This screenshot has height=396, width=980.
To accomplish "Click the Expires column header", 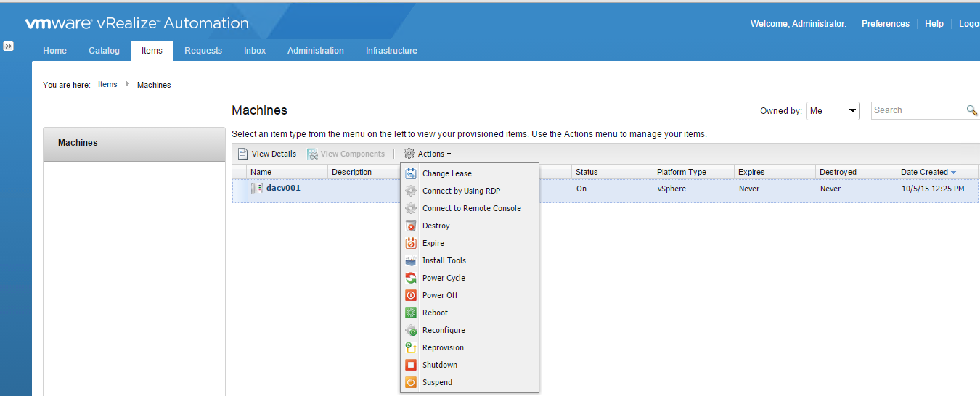I will click(x=752, y=172).
